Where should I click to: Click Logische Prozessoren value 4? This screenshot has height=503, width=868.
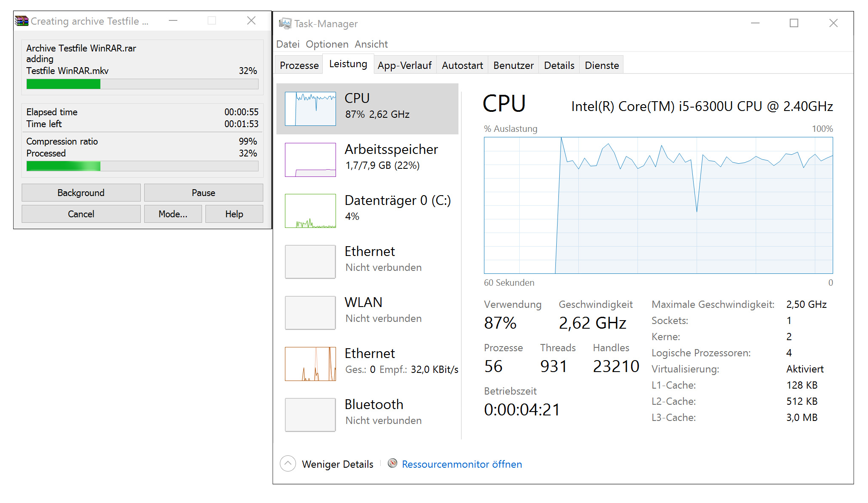(x=789, y=353)
